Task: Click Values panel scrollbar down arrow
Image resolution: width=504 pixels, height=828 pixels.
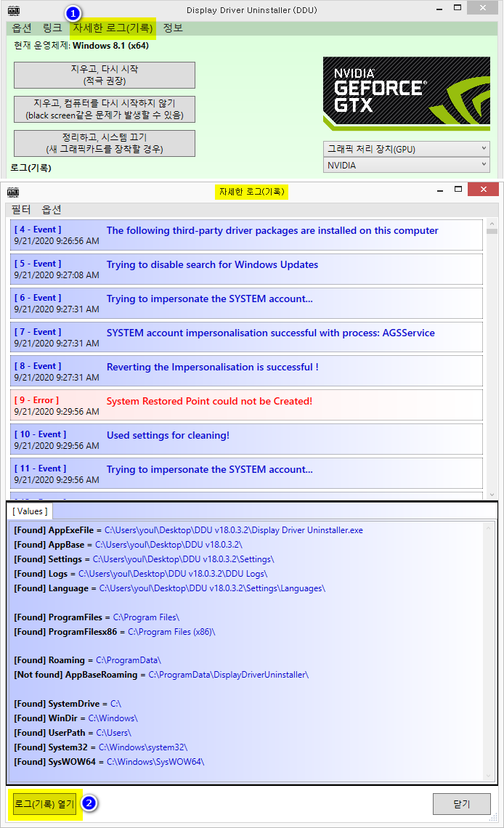Action: tap(488, 776)
